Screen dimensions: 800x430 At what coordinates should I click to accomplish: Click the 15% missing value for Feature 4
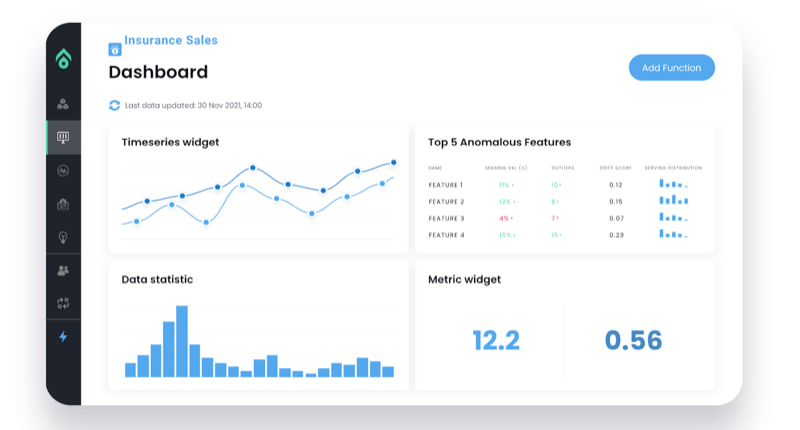507,236
